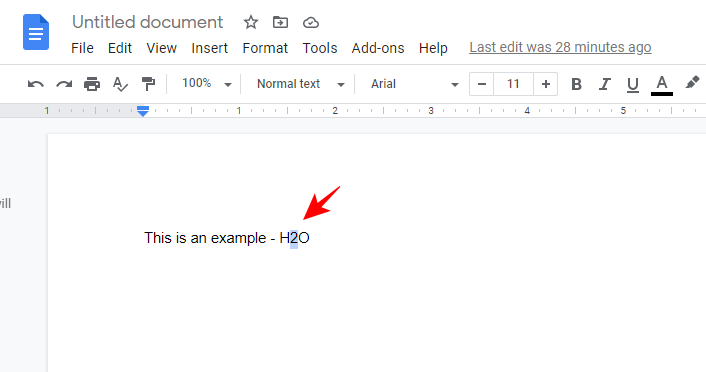Run spell check with the spelling icon
706x372 pixels.
(120, 84)
